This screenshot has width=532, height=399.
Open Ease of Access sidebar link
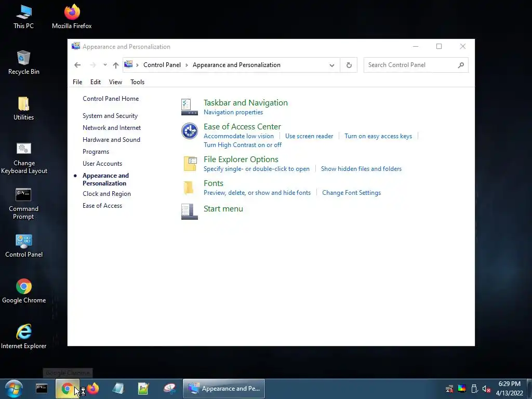pyautogui.click(x=102, y=206)
